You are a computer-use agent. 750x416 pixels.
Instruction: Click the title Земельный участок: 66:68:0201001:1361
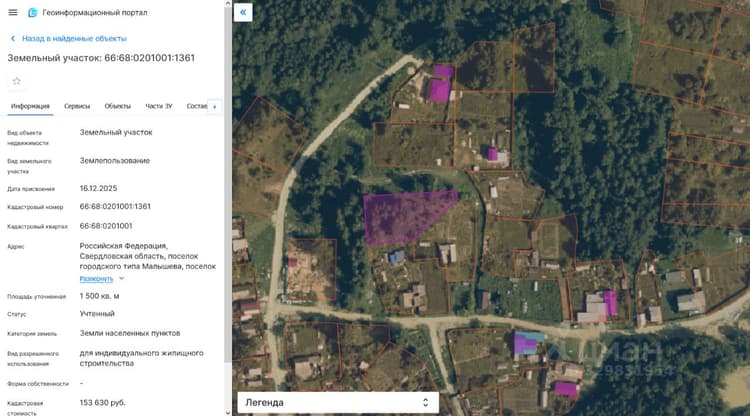tap(101, 58)
